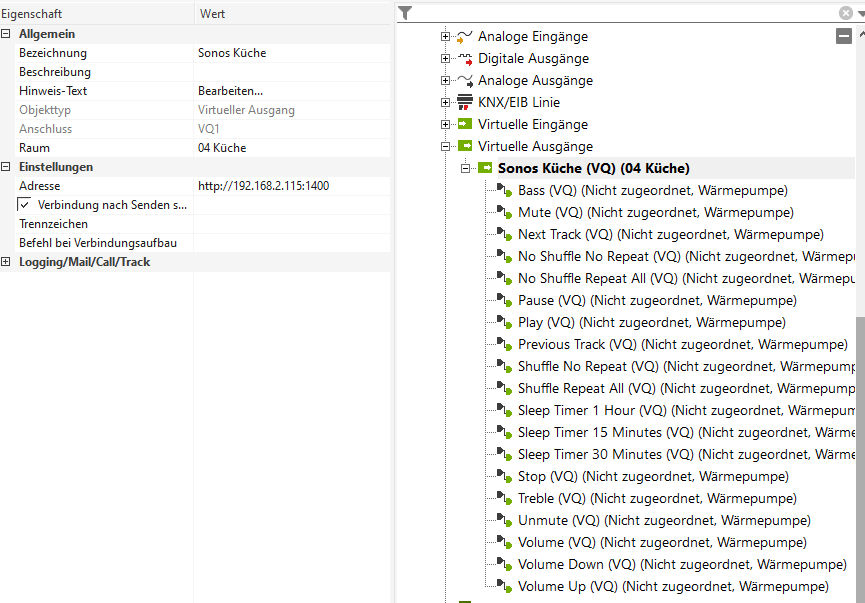Viewport: 865px width, 603px height.
Task: Click the Next Track command icon
Action: click(504, 234)
